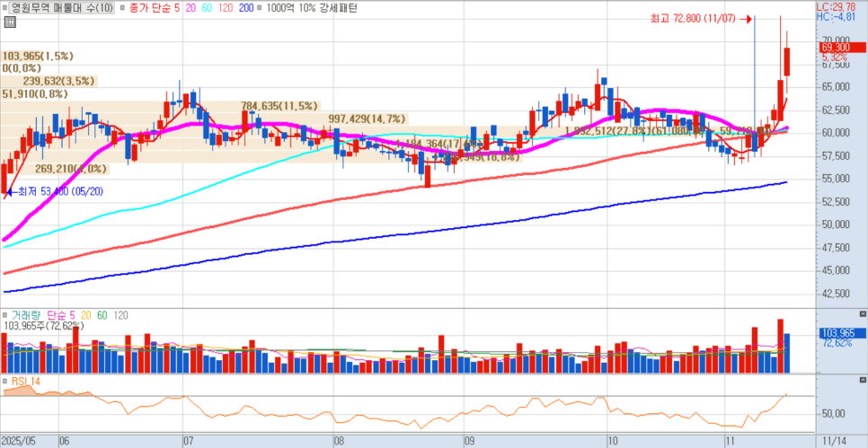Screen dimensions: 868x448
Task: Close the RSI 14 panel with its X button
Action: click(x=862, y=381)
